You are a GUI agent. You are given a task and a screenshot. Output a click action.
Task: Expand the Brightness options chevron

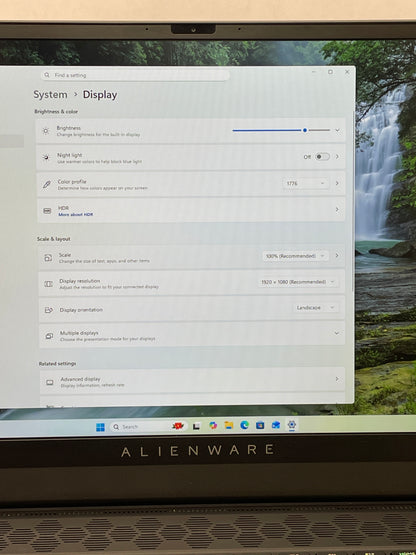pyautogui.click(x=337, y=130)
